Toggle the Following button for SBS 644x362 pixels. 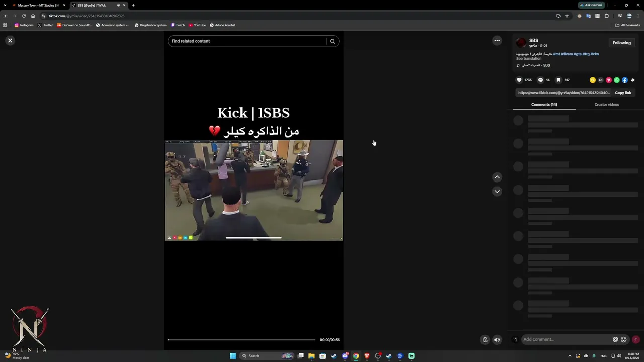tap(622, 43)
